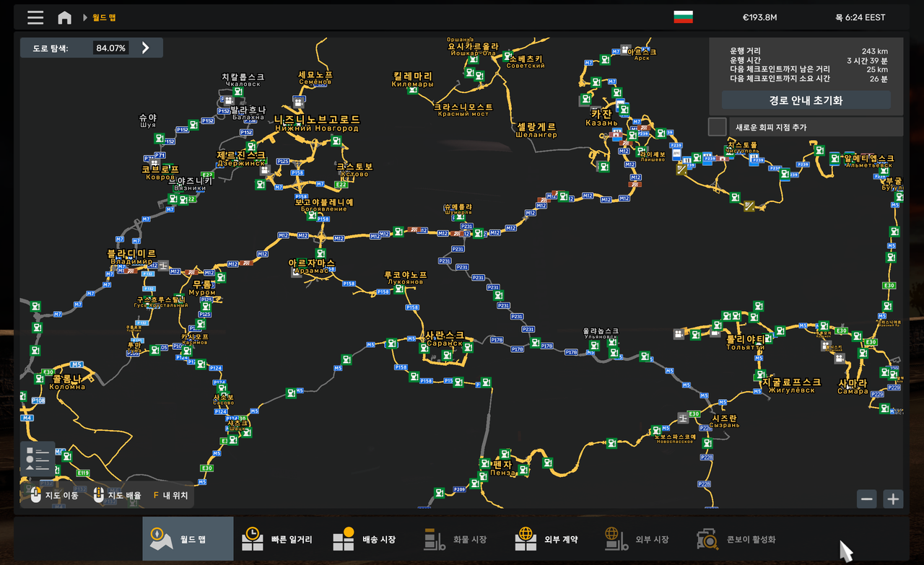Click gas station icon above 지굴료프스크
This screenshot has height=565, width=924.
(x=759, y=375)
